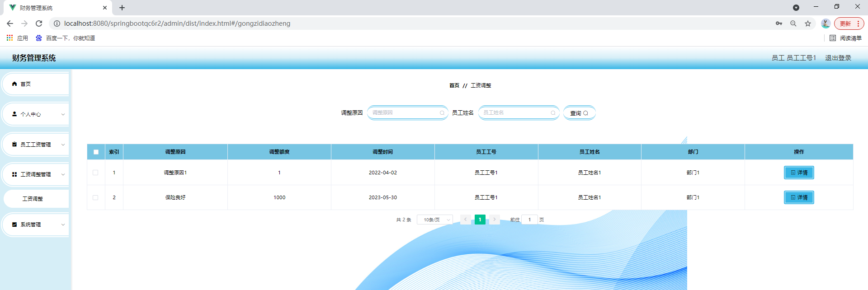Click the 查询 search button
This screenshot has width=868, height=290.
579,113
